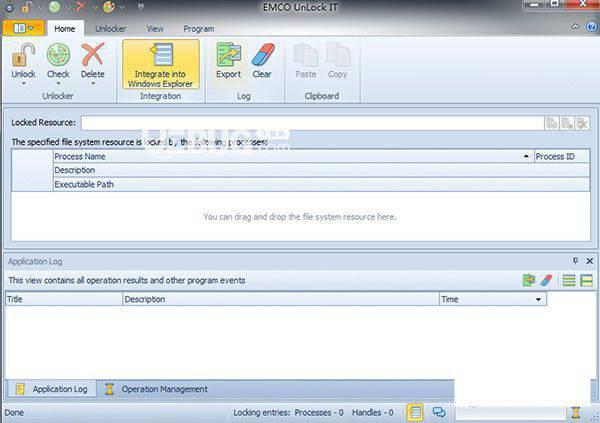The height and width of the screenshot is (423, 600).
Task: Click the Executable Path column header
Action: coord(321,184)
